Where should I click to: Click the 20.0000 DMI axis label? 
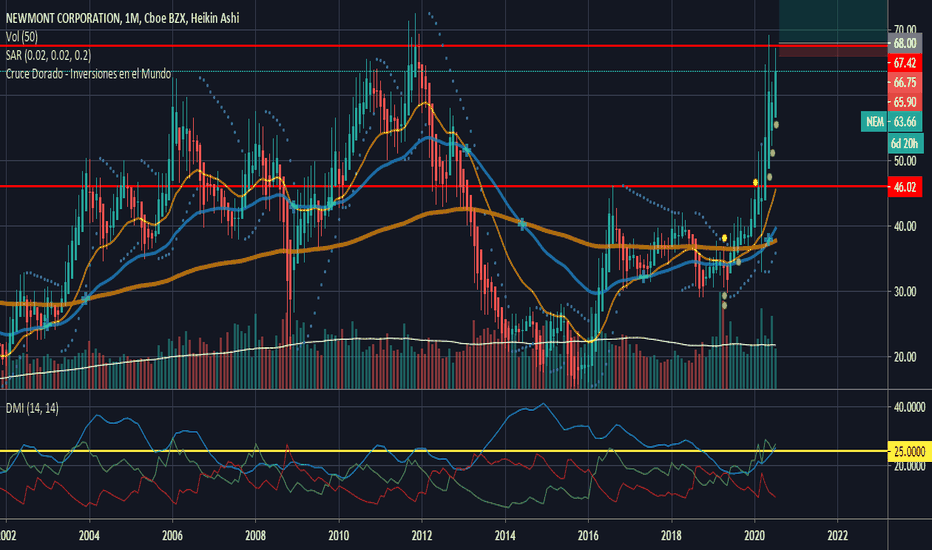pos(909,466)
